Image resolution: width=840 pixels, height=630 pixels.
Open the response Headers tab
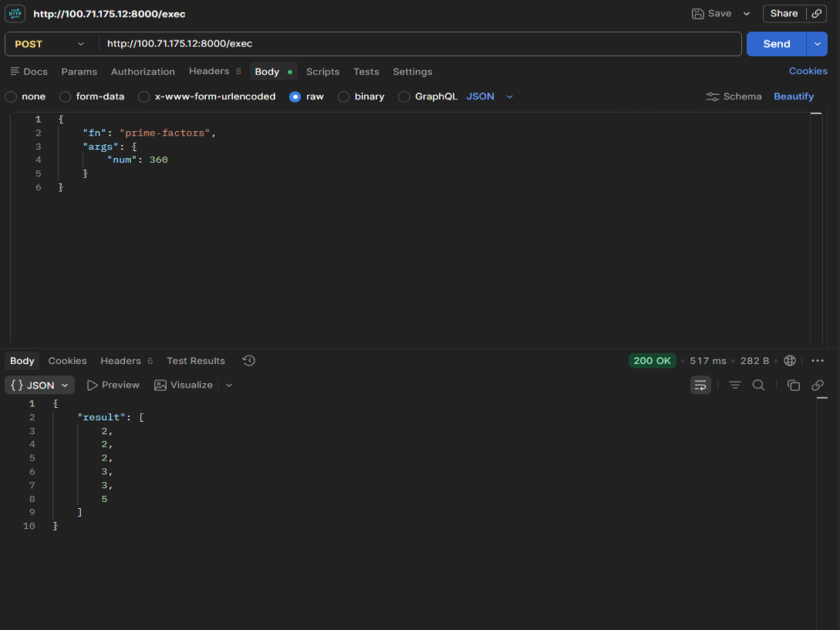tap(127, 361)
